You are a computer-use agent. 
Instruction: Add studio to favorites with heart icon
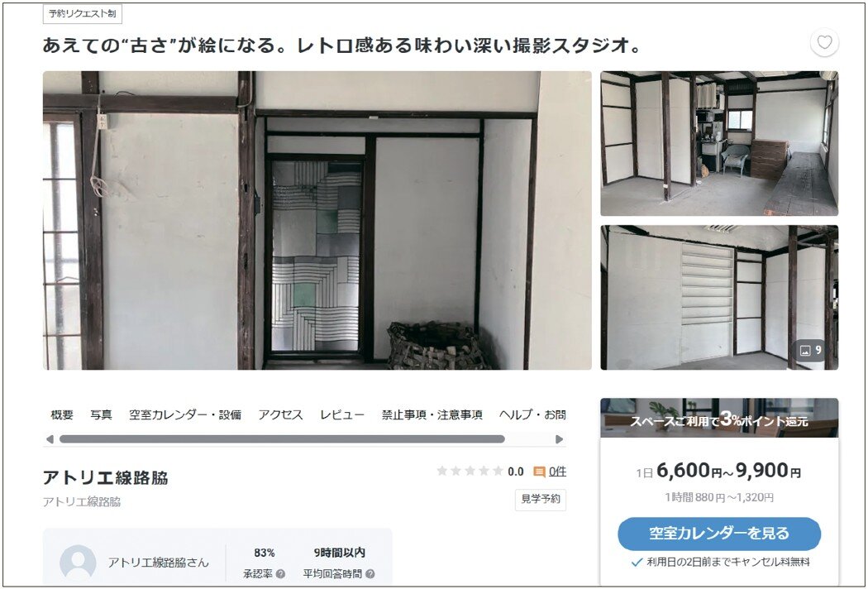pyautogui.click(x=824, y=43)
